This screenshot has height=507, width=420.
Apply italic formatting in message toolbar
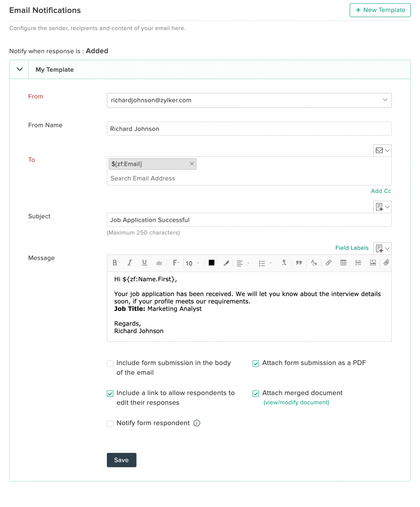point(130,263)
